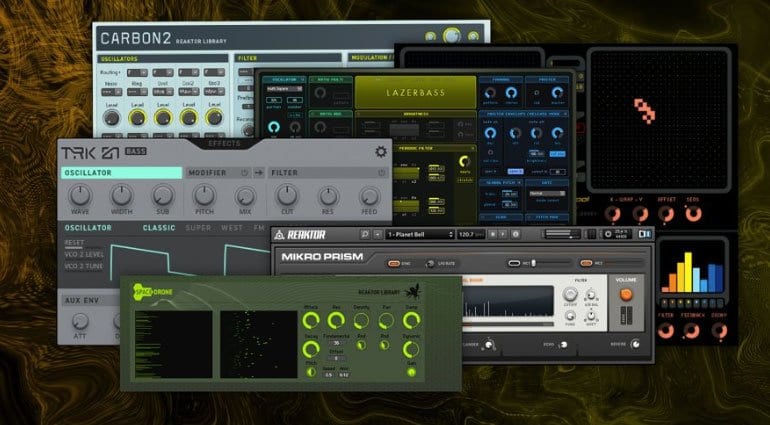
Task: Click RESET in the TRK-01 oscillator panel
Action: click(x=74, y=243)
